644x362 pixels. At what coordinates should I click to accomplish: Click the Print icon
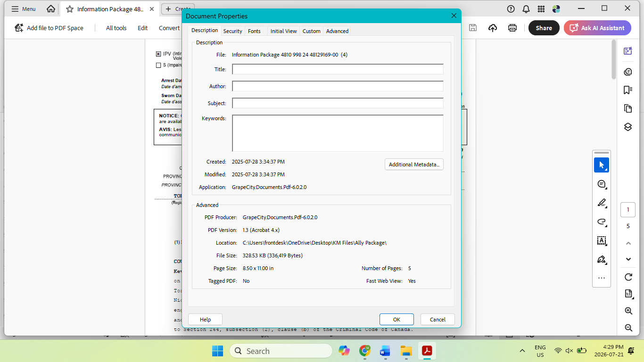[x=512, y=28]
